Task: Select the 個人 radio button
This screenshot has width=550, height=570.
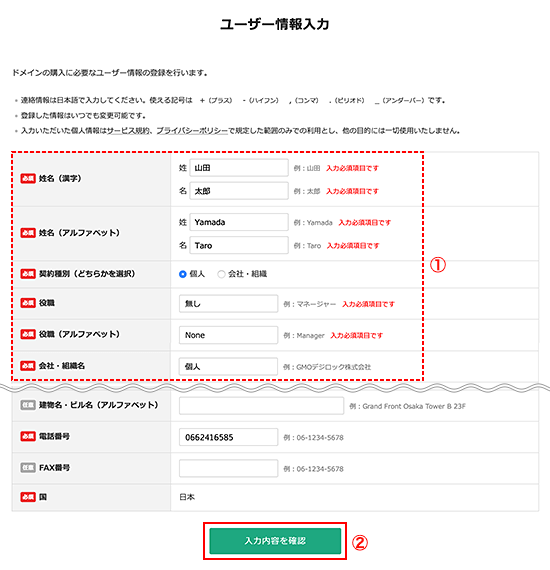Action: (x=183, y=274)
